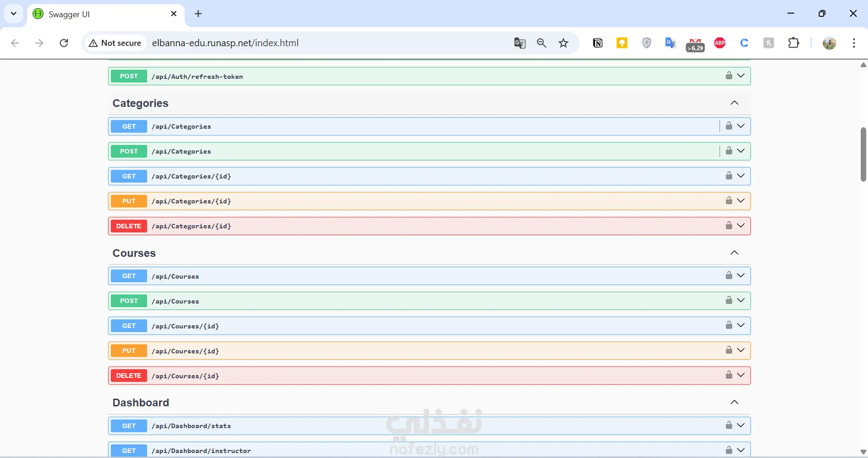
Task: Click the DELETE button for /api/Courses/{id}
Action: coord(129,376)
